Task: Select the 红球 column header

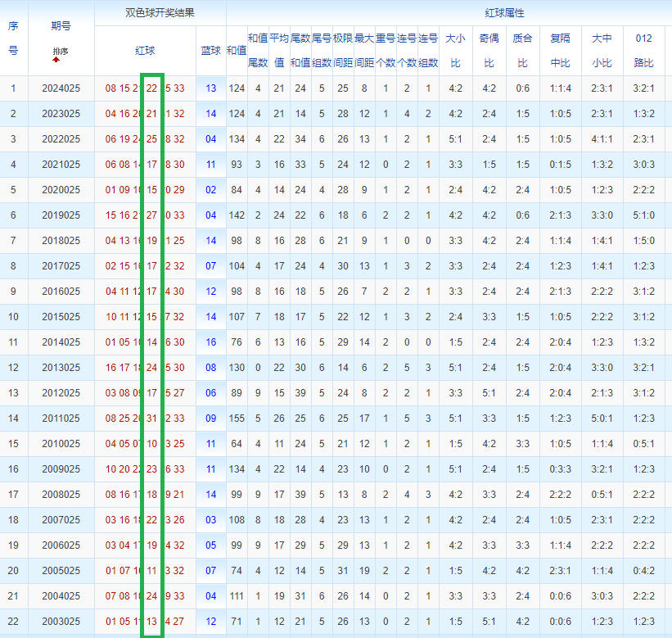Action: click(145, 50)
